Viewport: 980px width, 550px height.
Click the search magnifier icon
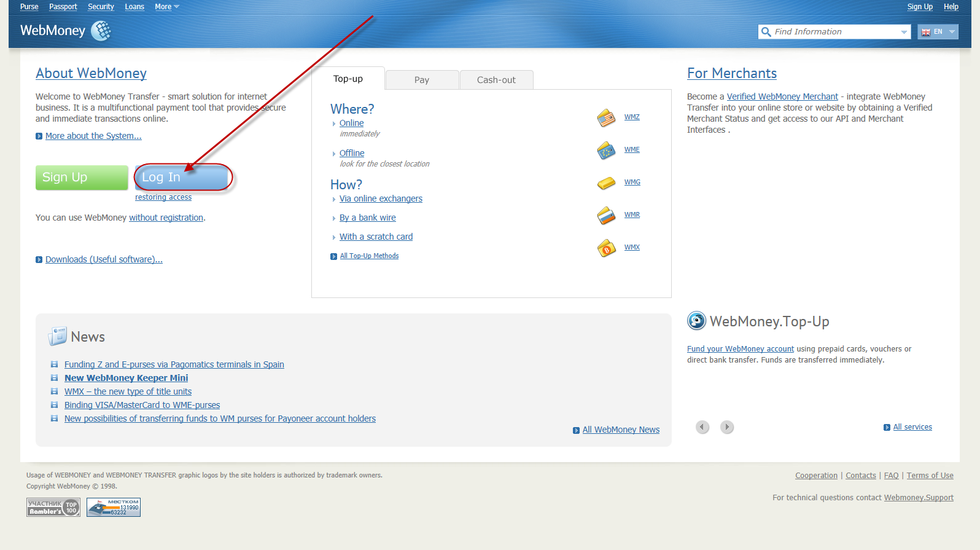pyautogui.click(x=766, y=32)
